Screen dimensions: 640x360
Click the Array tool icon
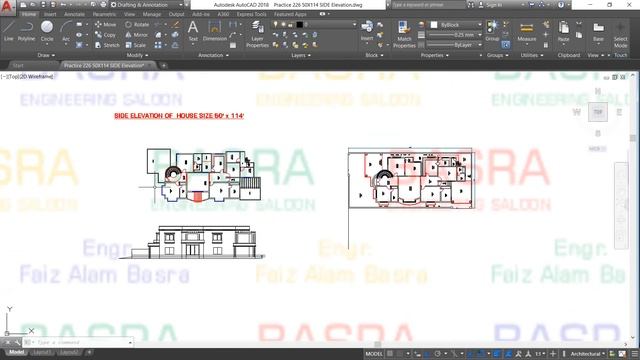158,45
